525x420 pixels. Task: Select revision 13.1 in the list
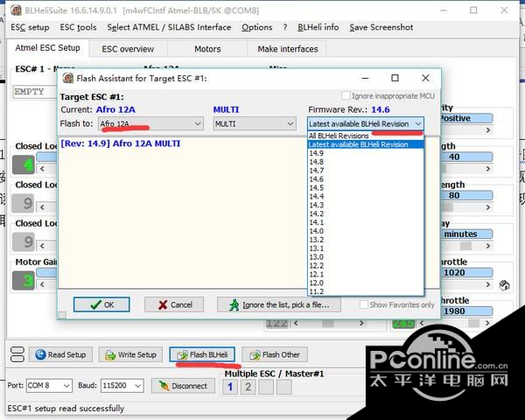coord(366,248)
